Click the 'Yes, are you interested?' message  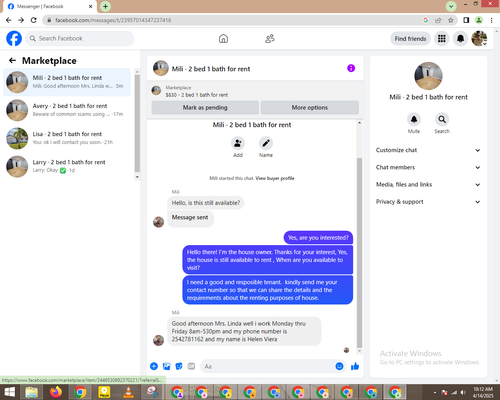pyautogui.click(x=318, y=238)
